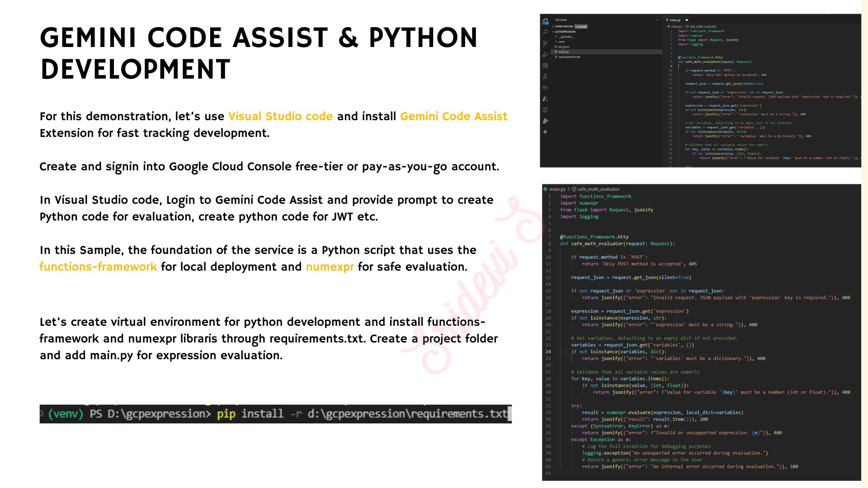Click 'from flask import Request, jsonify' in large editor
The height and width of the screenshot is (488, 868).
(606, 210)
